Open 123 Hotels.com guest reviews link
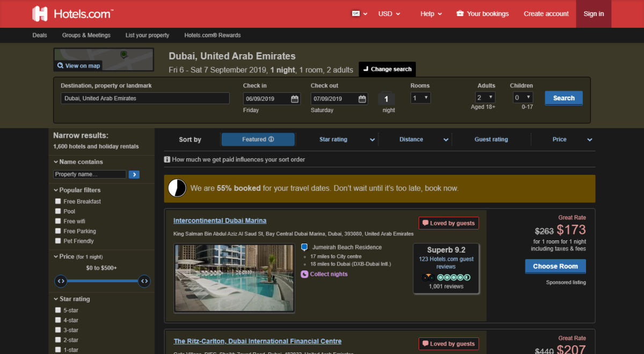This screenshot has height=354, width=644. [446, 263]
